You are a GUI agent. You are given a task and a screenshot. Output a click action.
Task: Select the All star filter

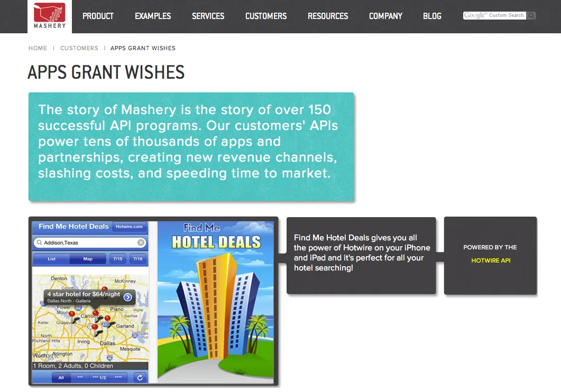[x=61, y=377]
